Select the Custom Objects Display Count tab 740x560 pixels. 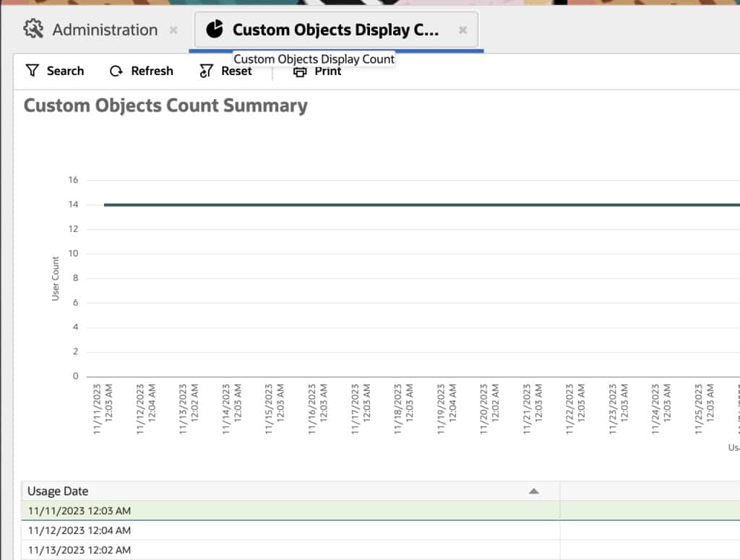[336, 29]
